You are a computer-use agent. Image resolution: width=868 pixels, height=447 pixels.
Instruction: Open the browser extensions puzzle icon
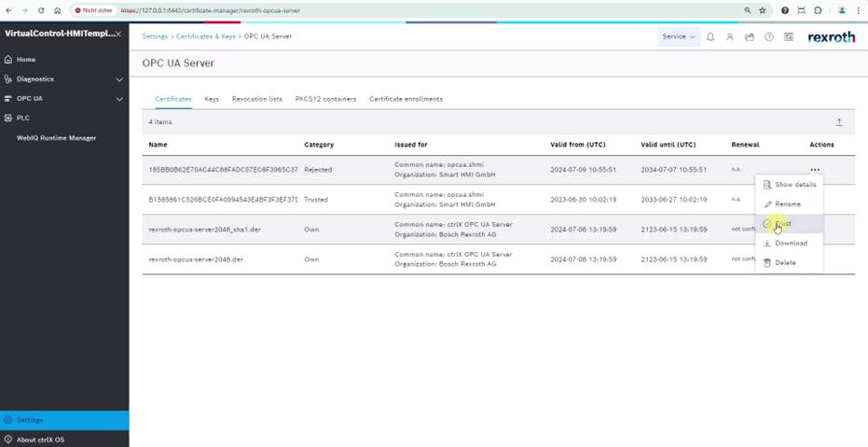pyautogui.click(x=818, y=10)
